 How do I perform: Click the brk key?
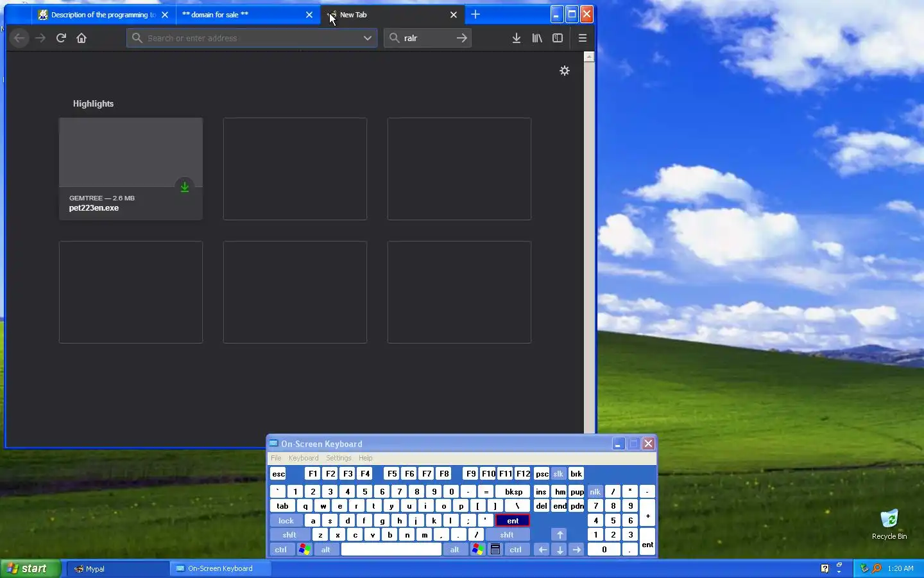pos(576,474)
